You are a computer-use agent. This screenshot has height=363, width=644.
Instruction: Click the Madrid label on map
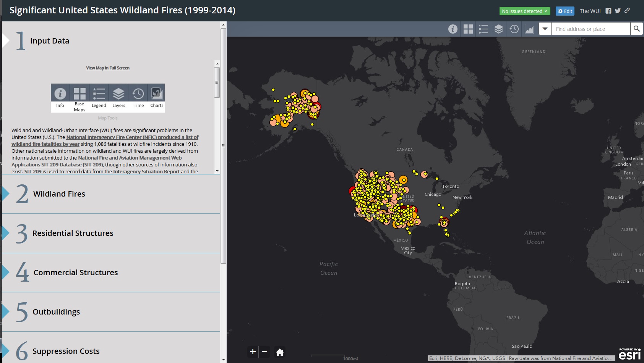click(x=615, y=197)
